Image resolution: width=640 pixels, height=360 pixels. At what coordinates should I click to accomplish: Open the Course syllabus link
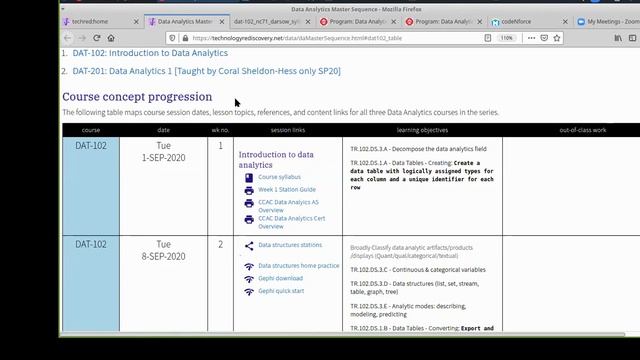(x=279, y=177)
